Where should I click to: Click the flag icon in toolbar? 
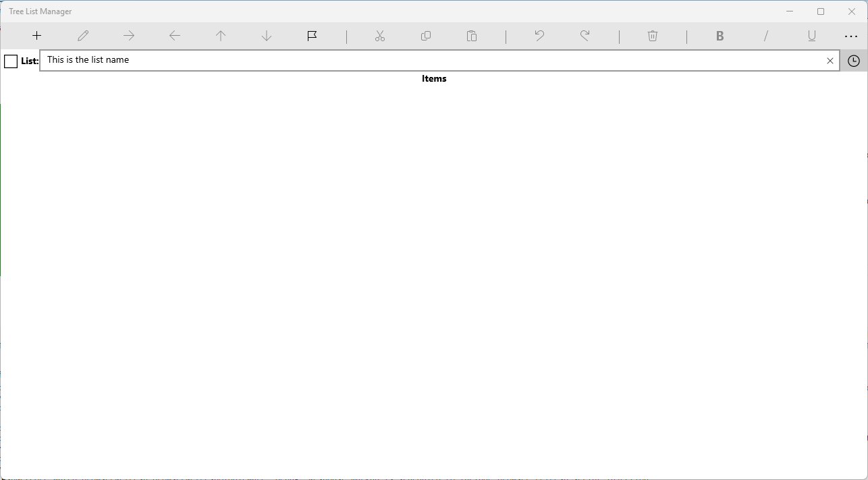(x=313, y=36)
